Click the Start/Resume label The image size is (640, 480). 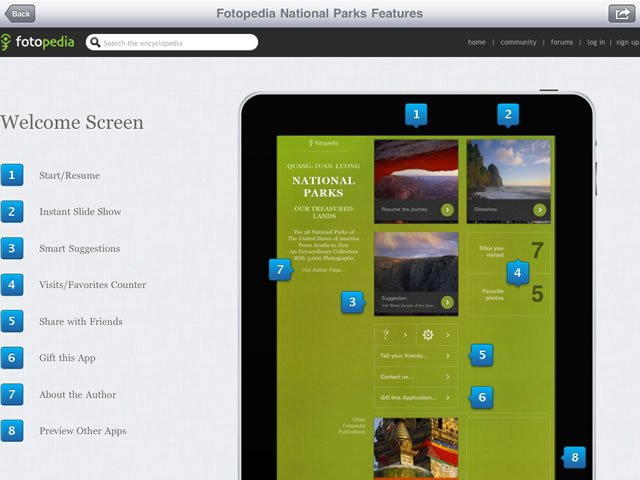coord(69,176)
